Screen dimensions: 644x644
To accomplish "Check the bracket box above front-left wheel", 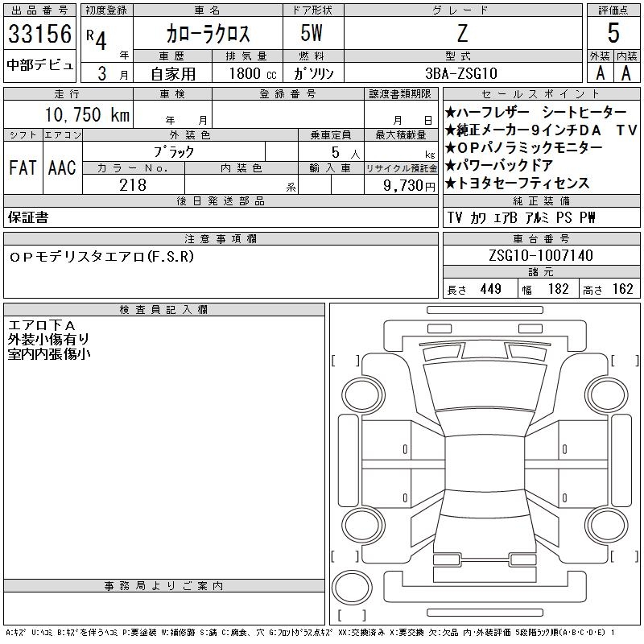I will (x=346, y=360).
